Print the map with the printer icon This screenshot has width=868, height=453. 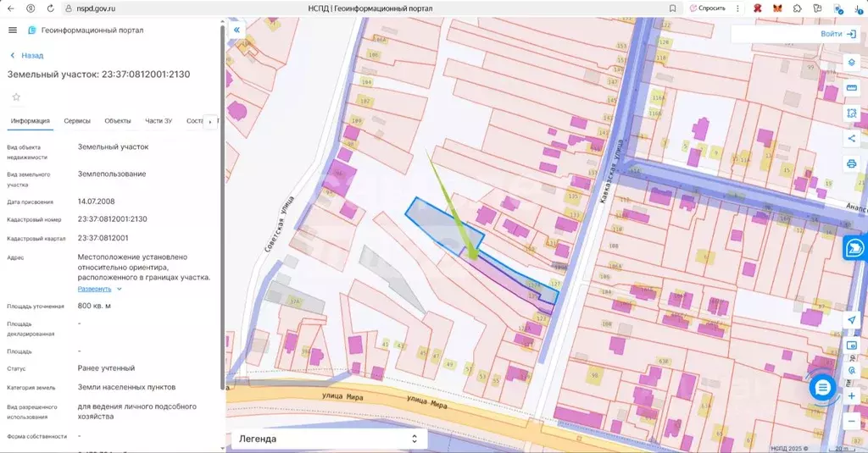coord(851,163)
